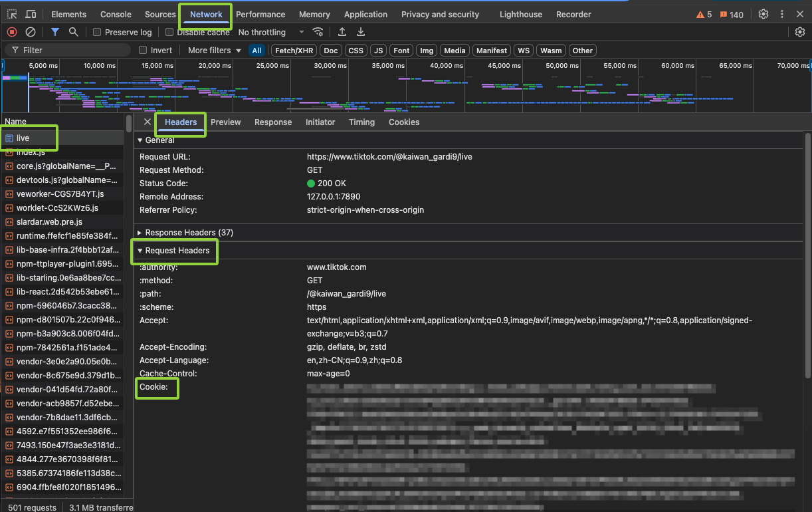The image size is (812, 512).
Task: Click the script icon beside npm-ttplayer-plugin1.695
Action: coord(9,264)
